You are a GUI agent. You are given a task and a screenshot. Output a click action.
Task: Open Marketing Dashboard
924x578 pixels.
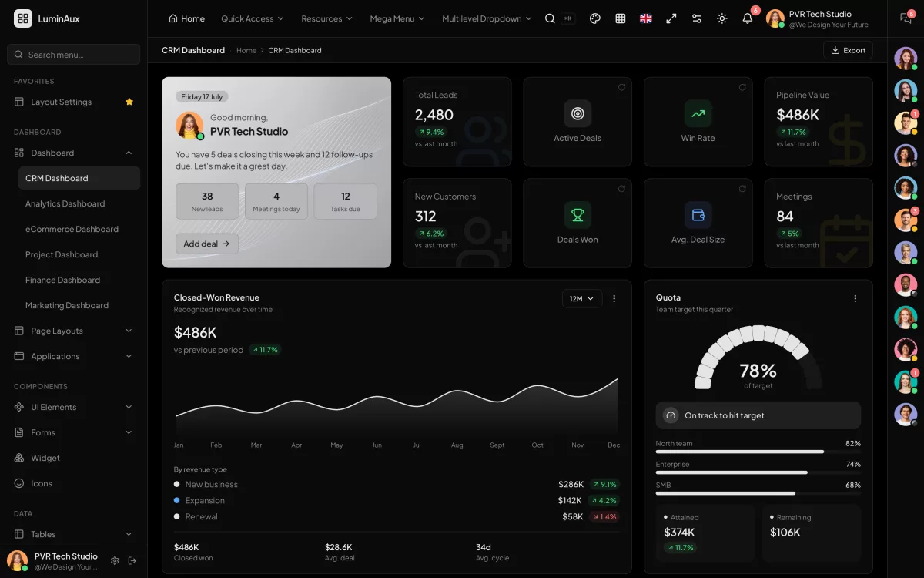coord(79,305)
